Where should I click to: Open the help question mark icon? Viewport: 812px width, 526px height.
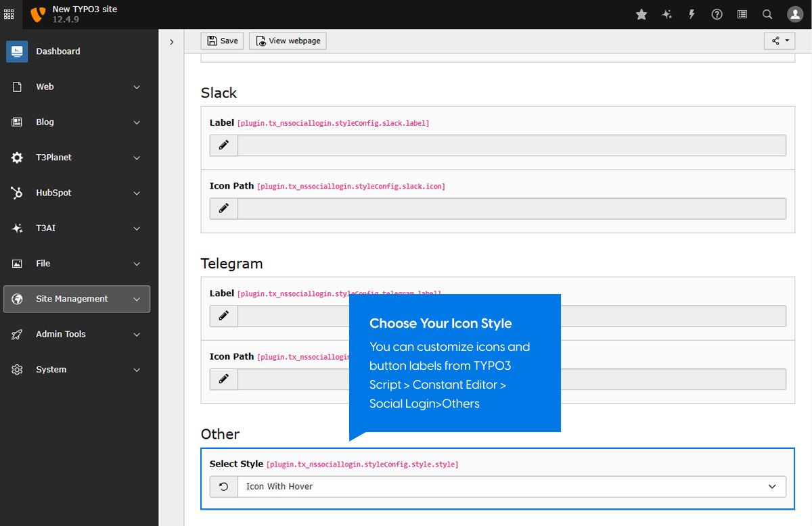point(717,14)
